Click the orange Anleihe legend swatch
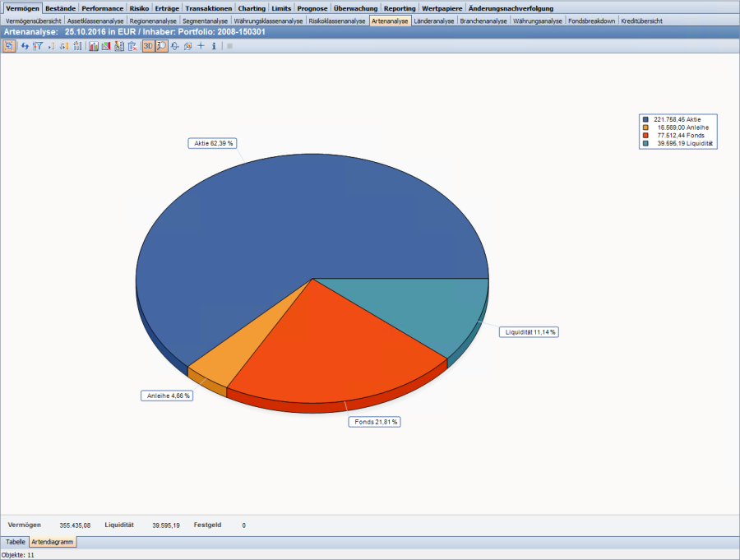The width and height of the screenshot is (740, 560). pyautogui.click(x=647, y=127)
